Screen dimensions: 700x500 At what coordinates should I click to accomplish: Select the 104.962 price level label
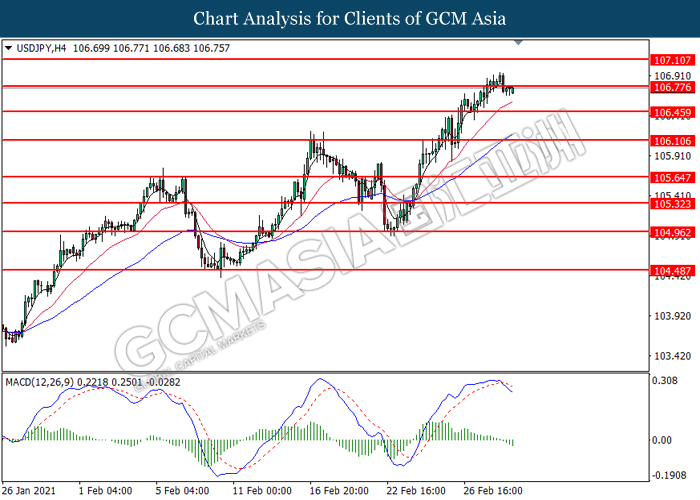click(672, 233)
